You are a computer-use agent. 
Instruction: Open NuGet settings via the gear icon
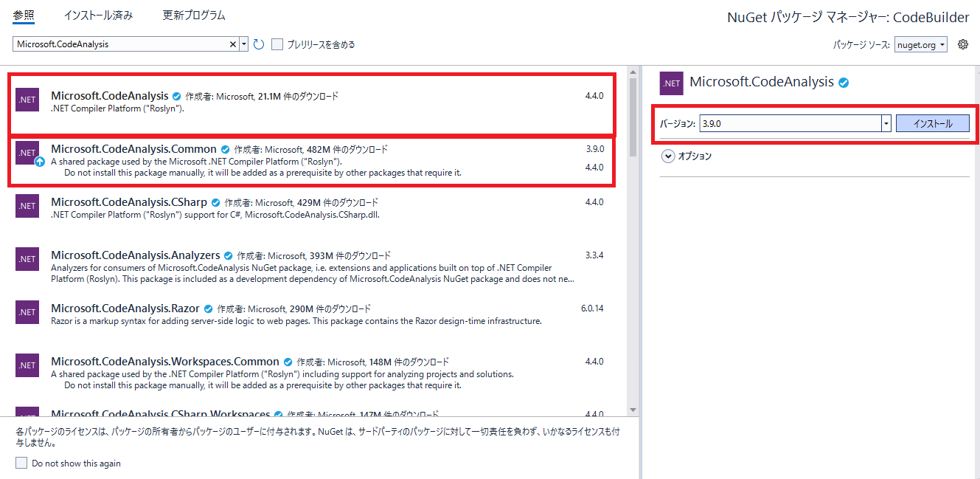pyautogui.click(x=963, y=44)
